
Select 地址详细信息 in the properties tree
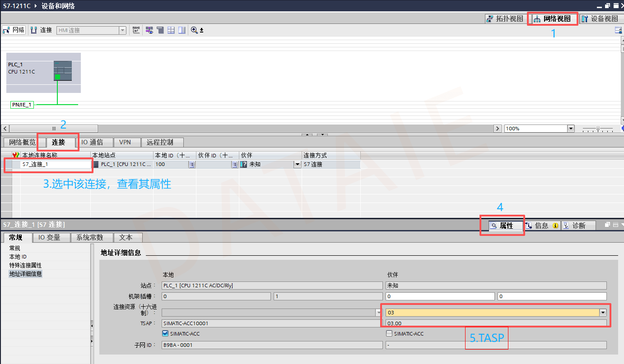tap(25, 274)
